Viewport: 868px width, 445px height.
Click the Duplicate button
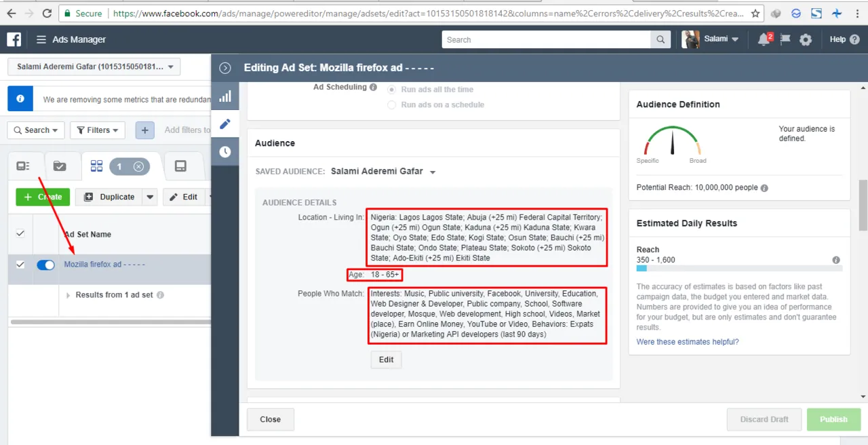pos(109,197)
